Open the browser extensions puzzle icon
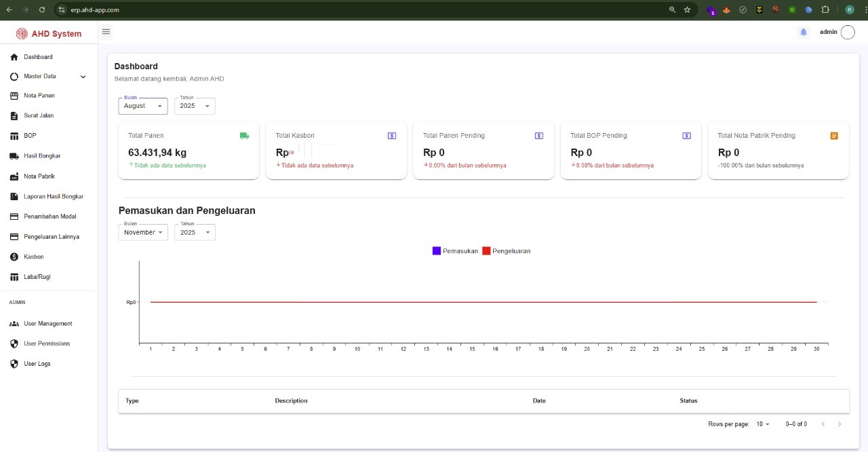Screen dimensions: 868x452 coord(825,10)
